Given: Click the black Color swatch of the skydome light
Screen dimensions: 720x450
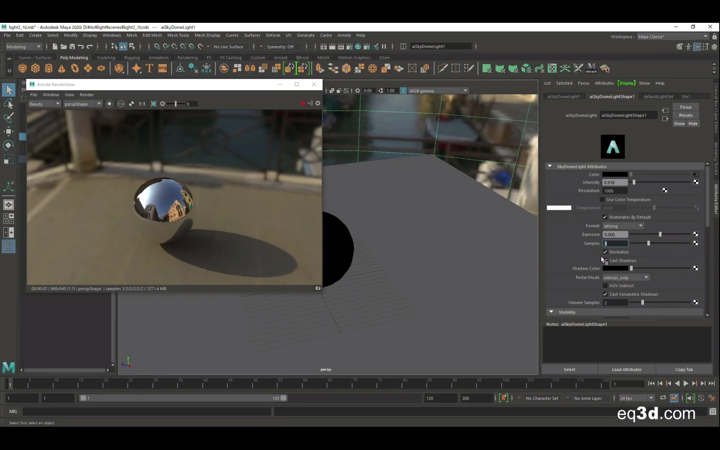Looking at the screenshot, I should click(615, 174).
